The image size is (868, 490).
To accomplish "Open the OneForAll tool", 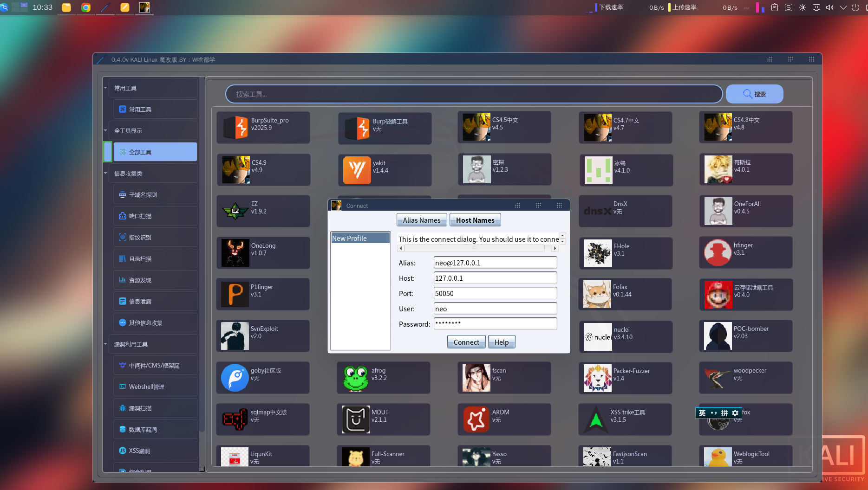I will 745,211.
